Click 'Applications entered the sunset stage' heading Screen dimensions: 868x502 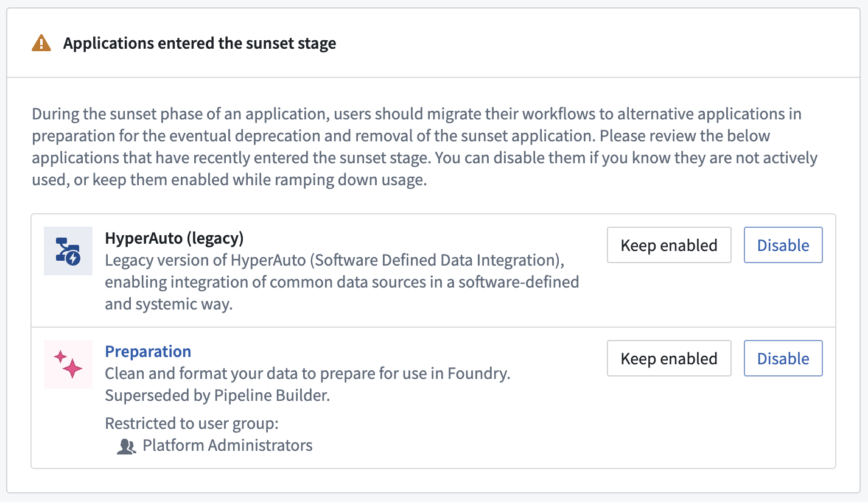pyautogui.click(x=200, y=43)
